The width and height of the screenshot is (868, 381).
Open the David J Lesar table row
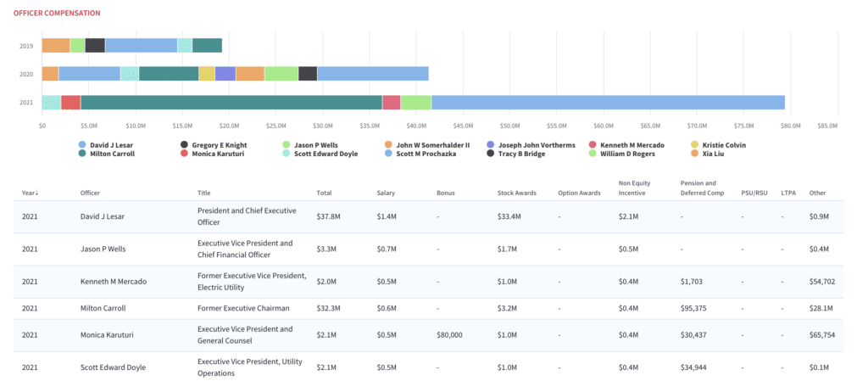428,217
